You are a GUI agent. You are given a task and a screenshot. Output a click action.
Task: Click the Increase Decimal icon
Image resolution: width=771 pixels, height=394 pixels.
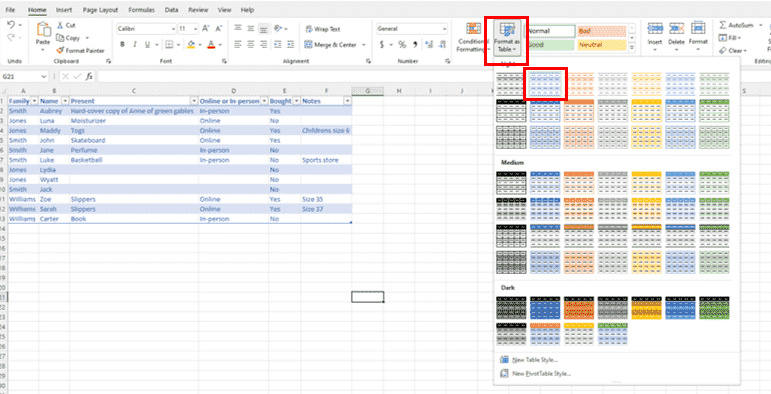tap(428, 45)
